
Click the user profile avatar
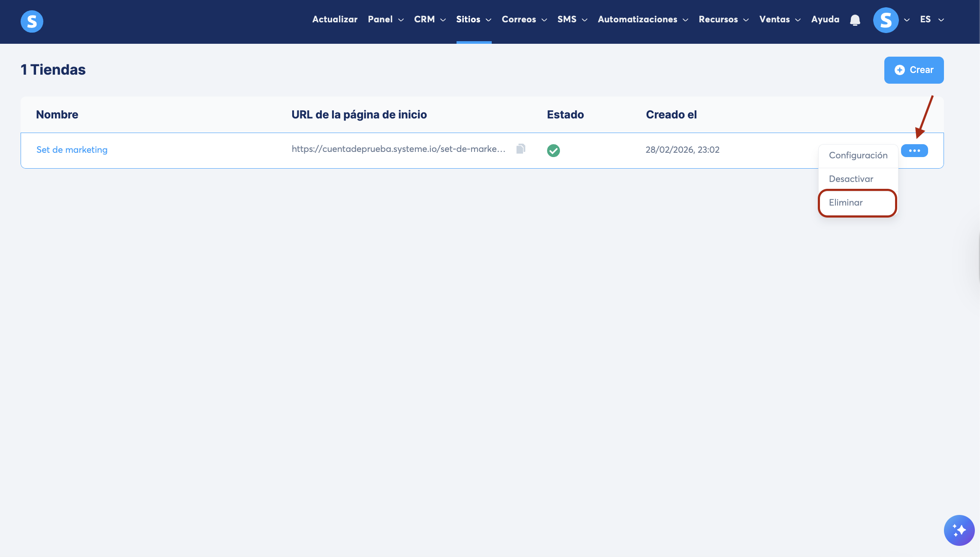(886, 20)
